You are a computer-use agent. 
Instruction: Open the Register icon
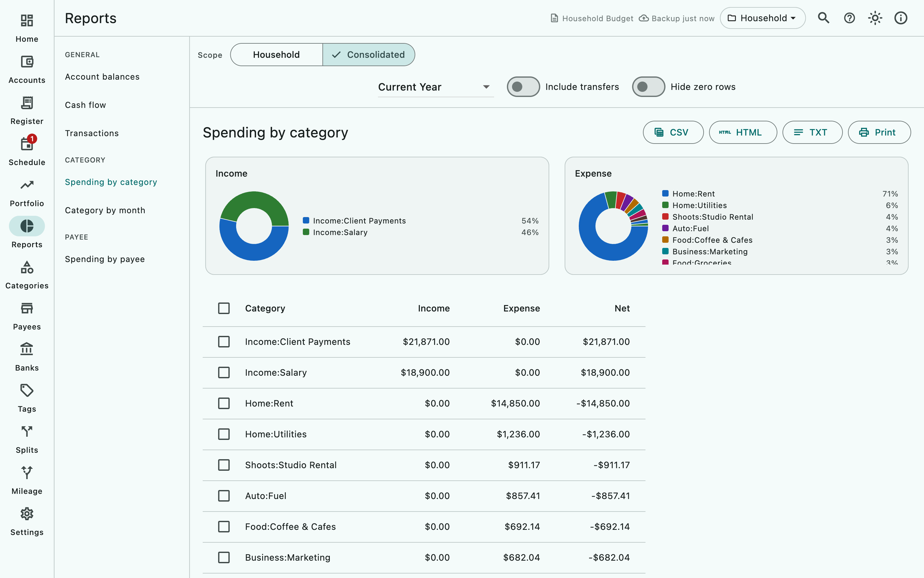[x=27, y=103]
